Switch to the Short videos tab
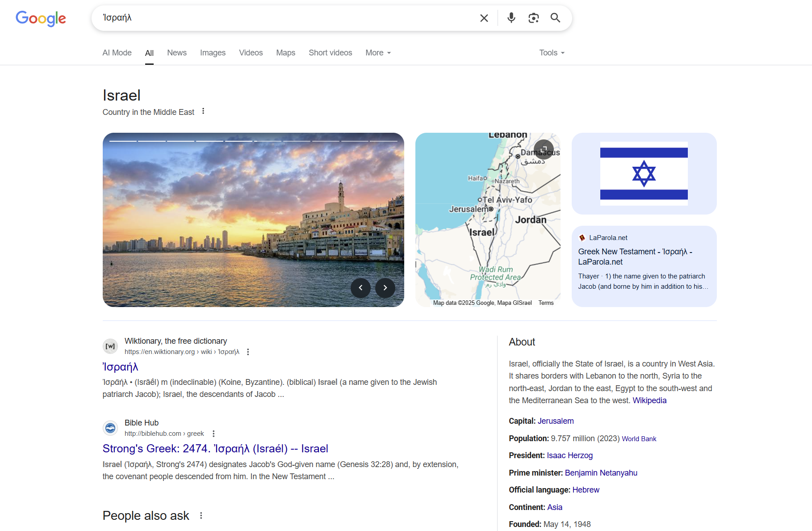The height and width of the screenshot is (531, 812). coord(330,53)
